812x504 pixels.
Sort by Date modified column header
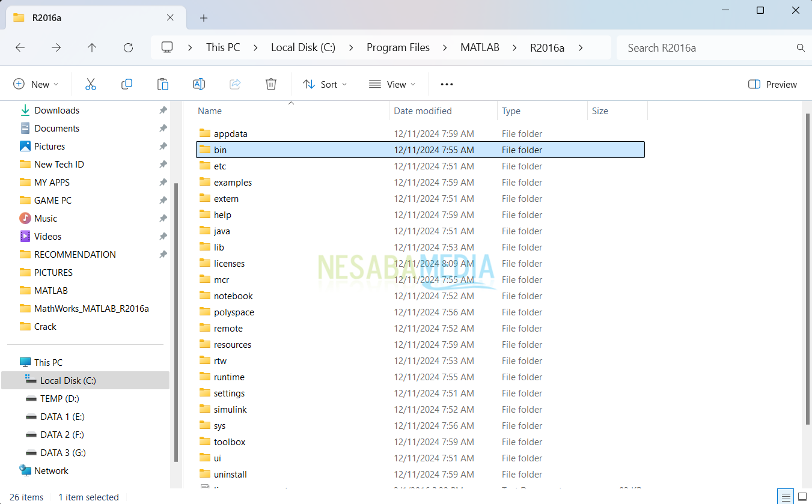[x=444, y=111]
